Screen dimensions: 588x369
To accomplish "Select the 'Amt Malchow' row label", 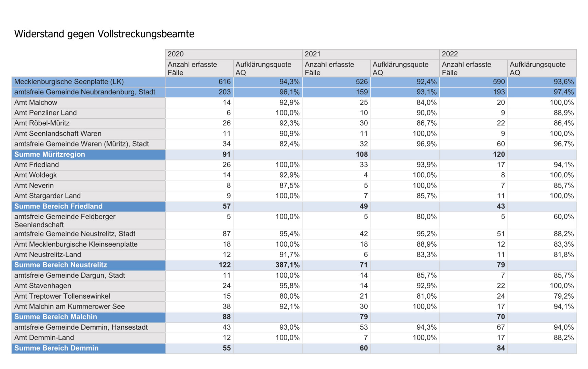I will (x=36, y=102).
